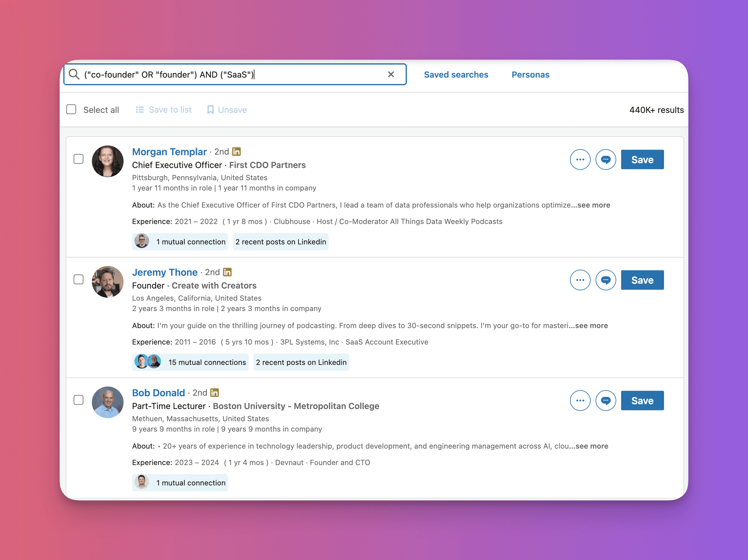Message Jeremy Thone via chat icon
This screenshot has width=748, height=560.
point(605,280)
